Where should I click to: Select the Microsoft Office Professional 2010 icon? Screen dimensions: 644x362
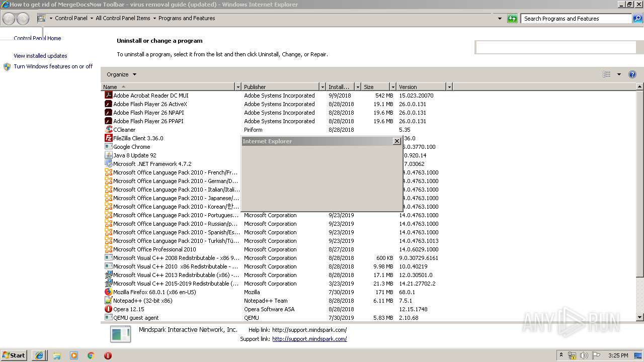pos(108,249)
